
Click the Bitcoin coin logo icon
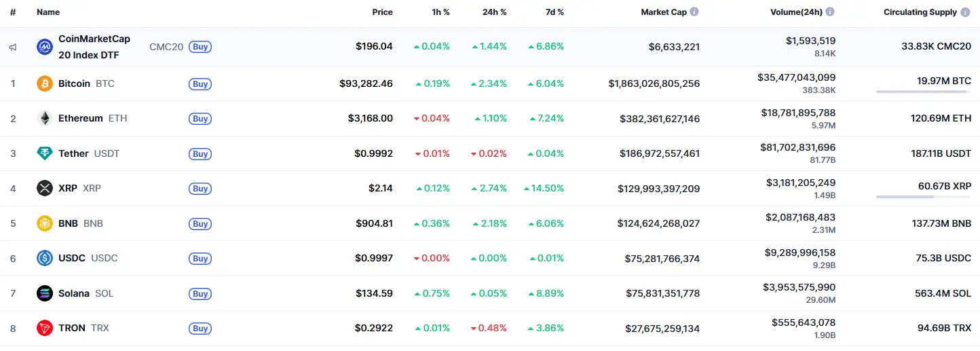point(44,84)
